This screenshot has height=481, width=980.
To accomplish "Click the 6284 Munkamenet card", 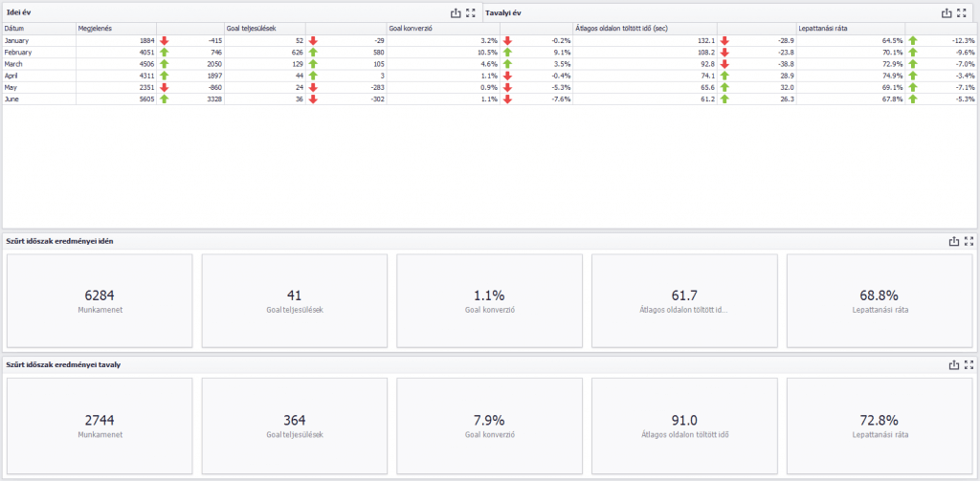I will click(100, 300).
